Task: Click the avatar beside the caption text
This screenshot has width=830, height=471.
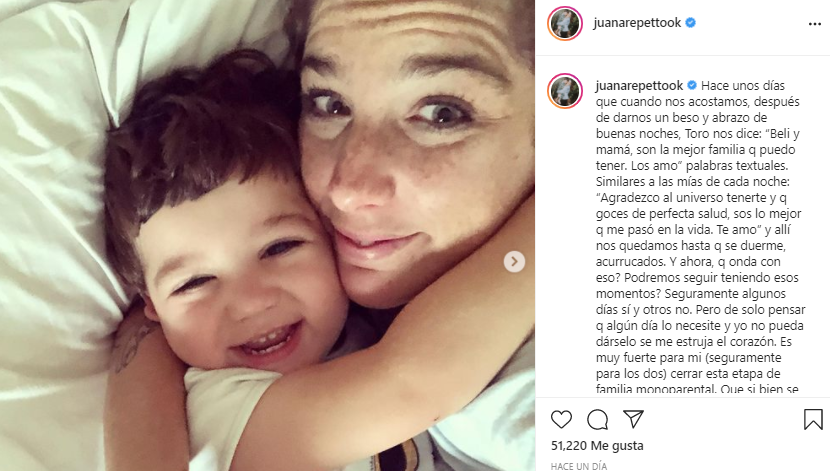Action: coord(565,91)
